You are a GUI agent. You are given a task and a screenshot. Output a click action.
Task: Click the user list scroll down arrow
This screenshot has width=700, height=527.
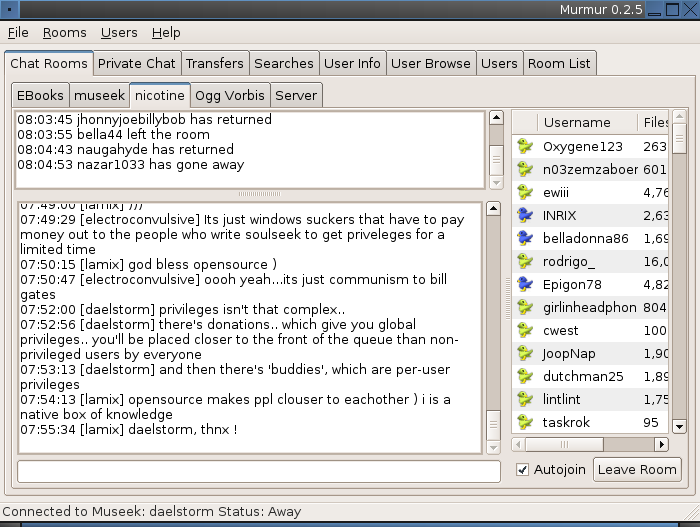click(679, 426)
